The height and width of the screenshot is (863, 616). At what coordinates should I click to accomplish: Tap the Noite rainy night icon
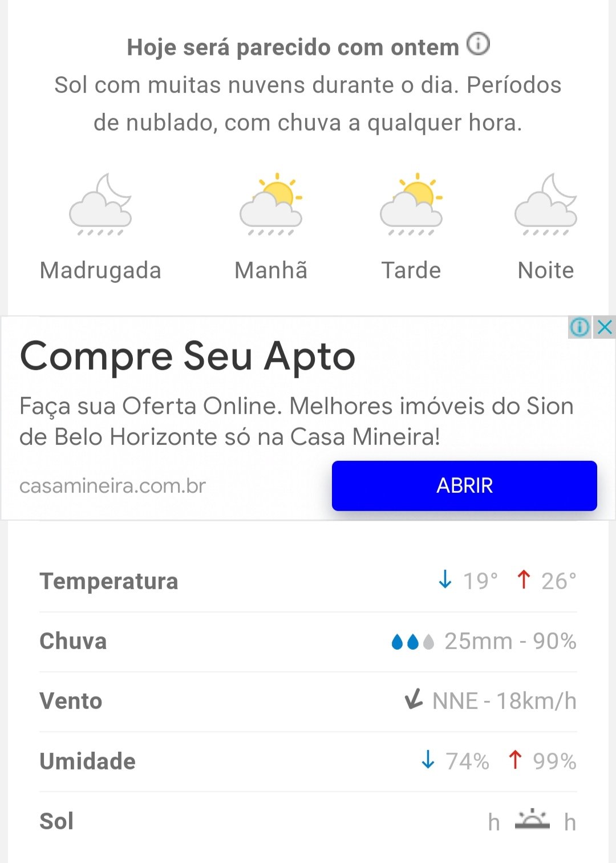coord(546,205)
